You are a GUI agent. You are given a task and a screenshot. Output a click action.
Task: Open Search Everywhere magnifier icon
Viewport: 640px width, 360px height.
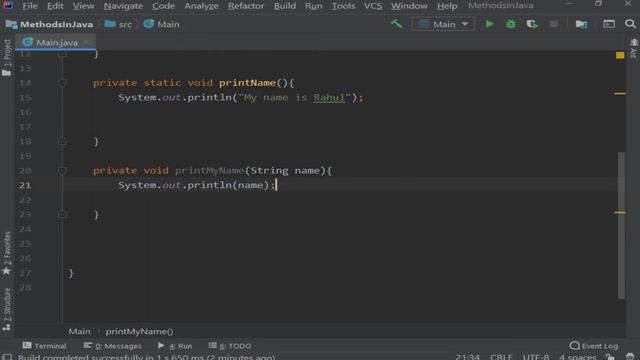(x=630, y=24)
